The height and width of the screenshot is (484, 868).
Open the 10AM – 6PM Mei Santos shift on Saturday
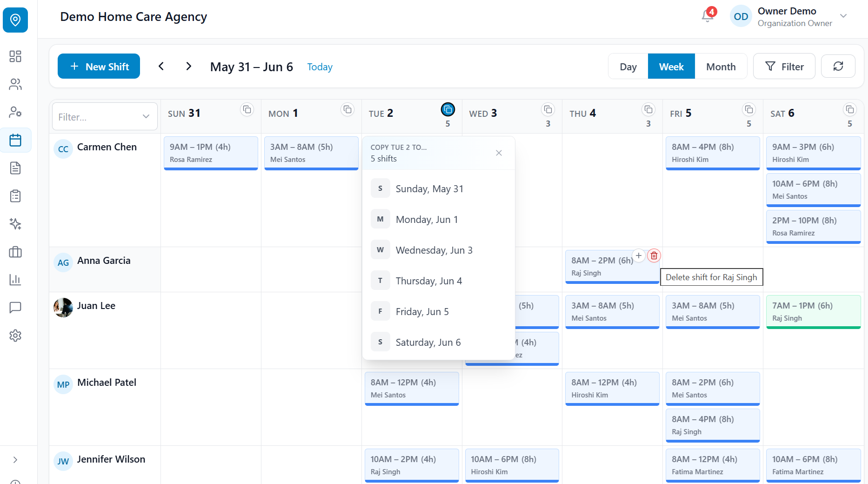[813, 190]
